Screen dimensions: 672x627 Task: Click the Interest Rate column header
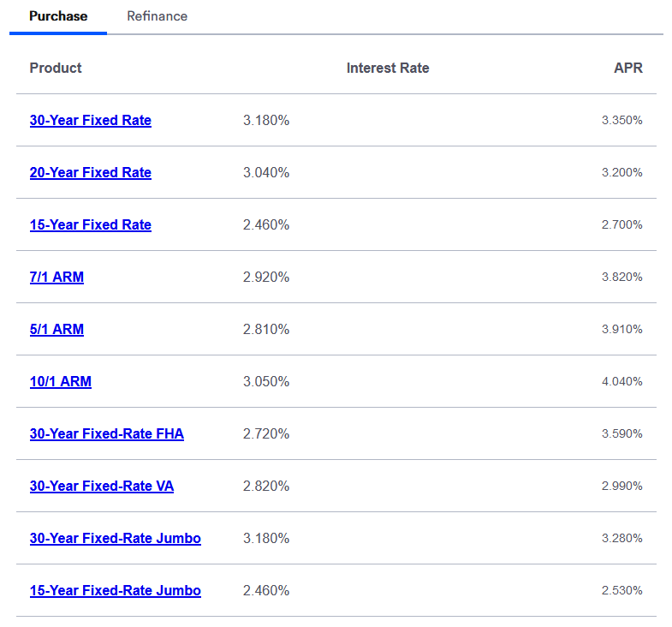tap(387, 68)
